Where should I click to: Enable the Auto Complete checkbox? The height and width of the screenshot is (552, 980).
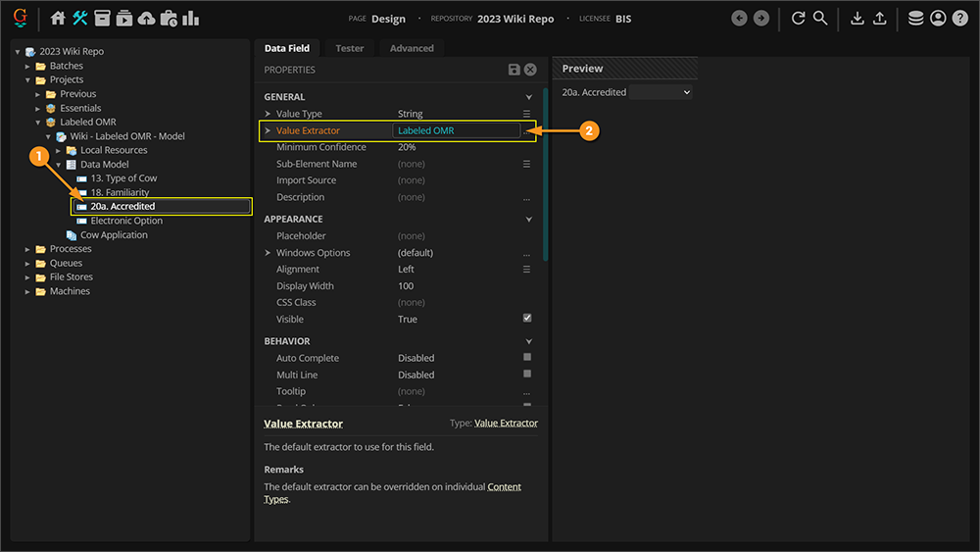527,358
